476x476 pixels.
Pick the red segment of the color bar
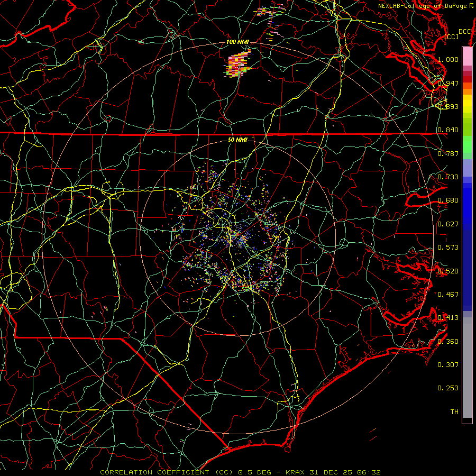(467, 79)
